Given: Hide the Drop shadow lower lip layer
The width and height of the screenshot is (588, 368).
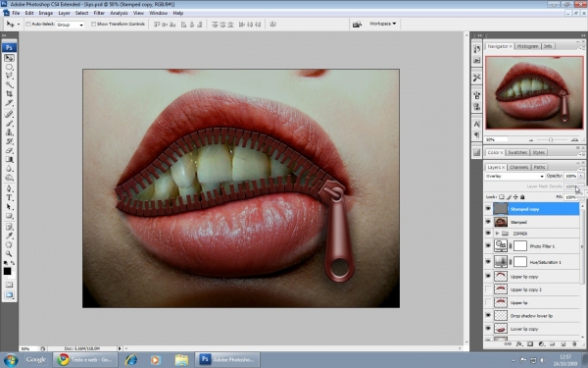Looking at the screenshot, I should pyautogui.click(x=488, y=315).
